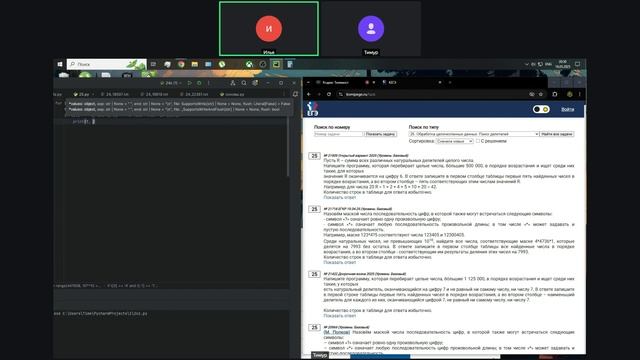Open the М. Поляков author link
Image resolution: width=640 pixels, height=360 pixels.
(x=337, y=332)
